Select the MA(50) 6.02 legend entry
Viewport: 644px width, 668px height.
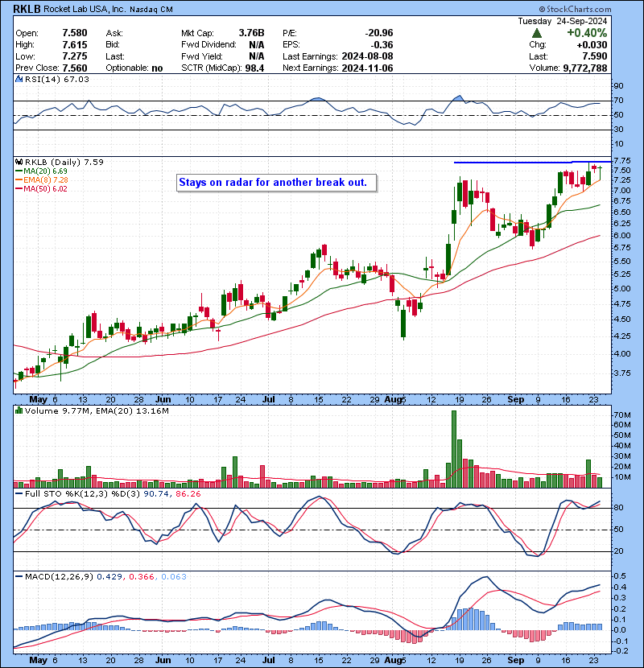point(41,188)
